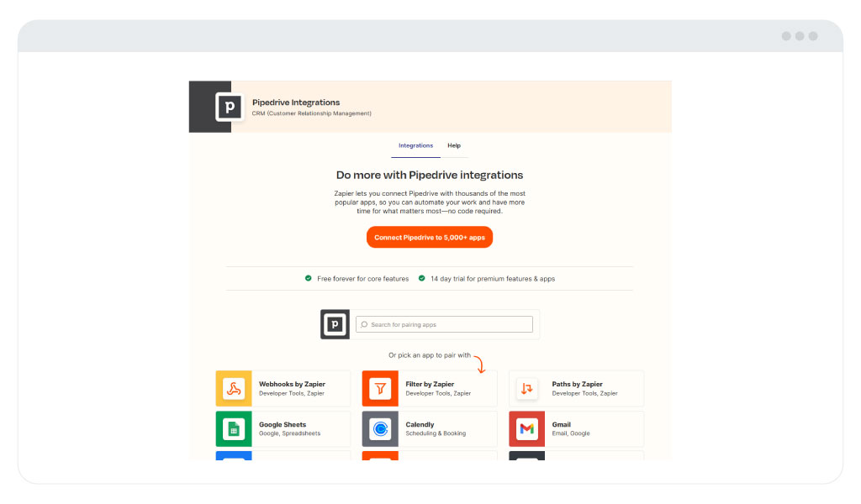The height and width of the screenshot is (504, 861).
Task: Click the magnifier icon in search field
Action: tap(364, 324)
